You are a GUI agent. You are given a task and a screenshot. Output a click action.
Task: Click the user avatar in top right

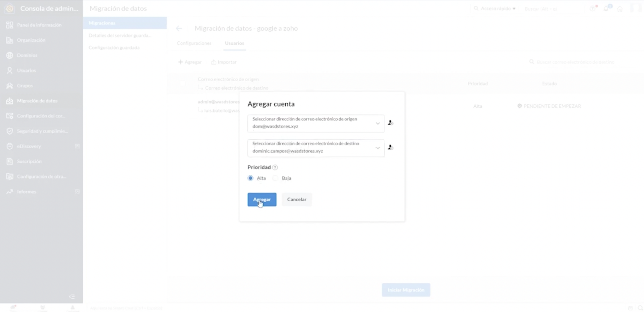(636, 8)
